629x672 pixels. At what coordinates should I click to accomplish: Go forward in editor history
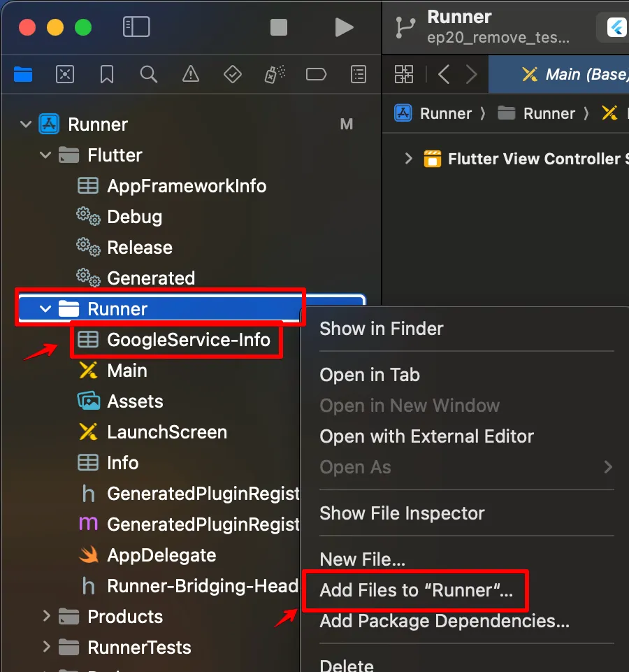pyautogui.click(x=471, y=74)
